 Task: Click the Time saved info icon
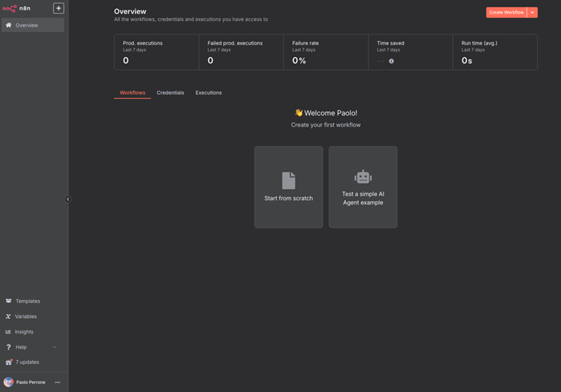click(x=391, y=61)
